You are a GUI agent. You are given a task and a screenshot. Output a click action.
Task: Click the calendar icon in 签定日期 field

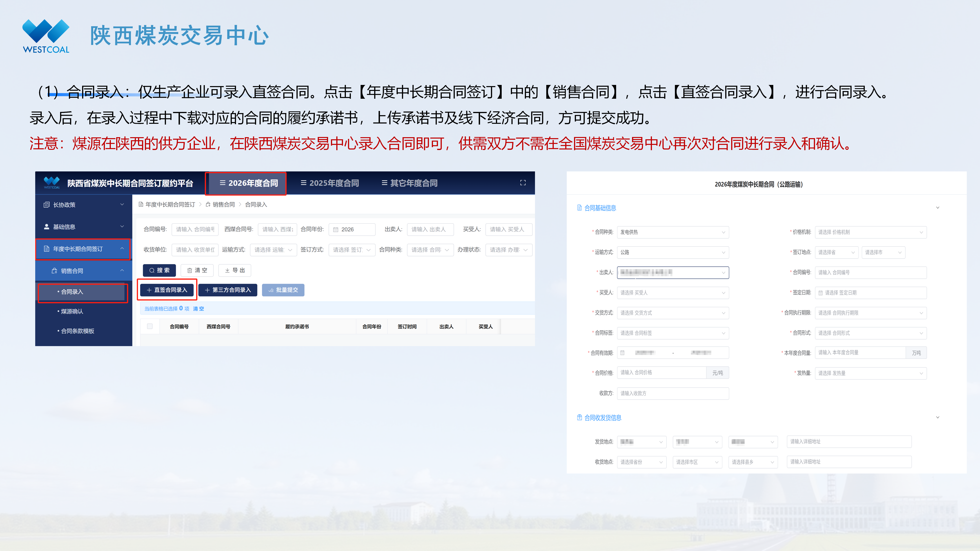coord(821,293)
